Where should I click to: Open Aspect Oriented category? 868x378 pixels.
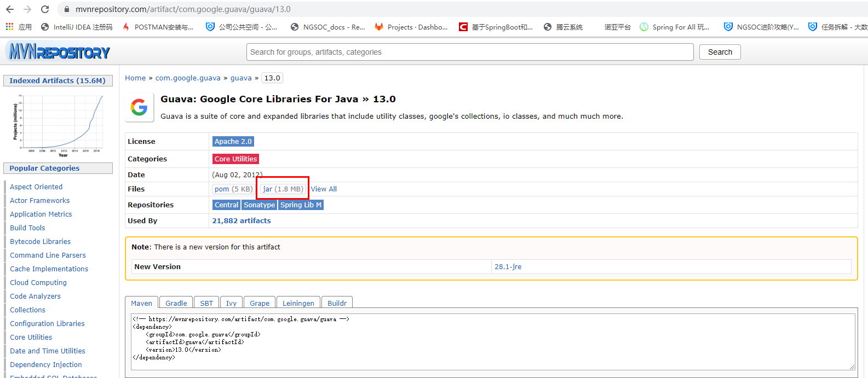36,187
